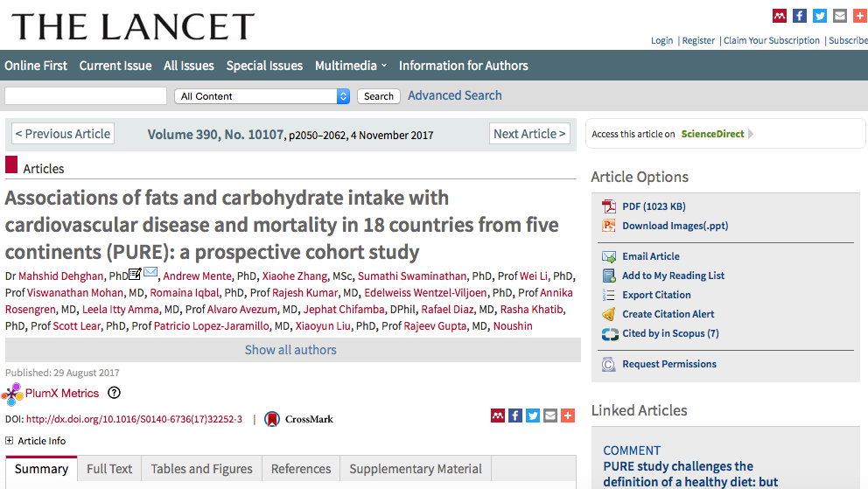Switch to the Full Text tab
Screen dimensions: 868x489
[x=109, y=469]
